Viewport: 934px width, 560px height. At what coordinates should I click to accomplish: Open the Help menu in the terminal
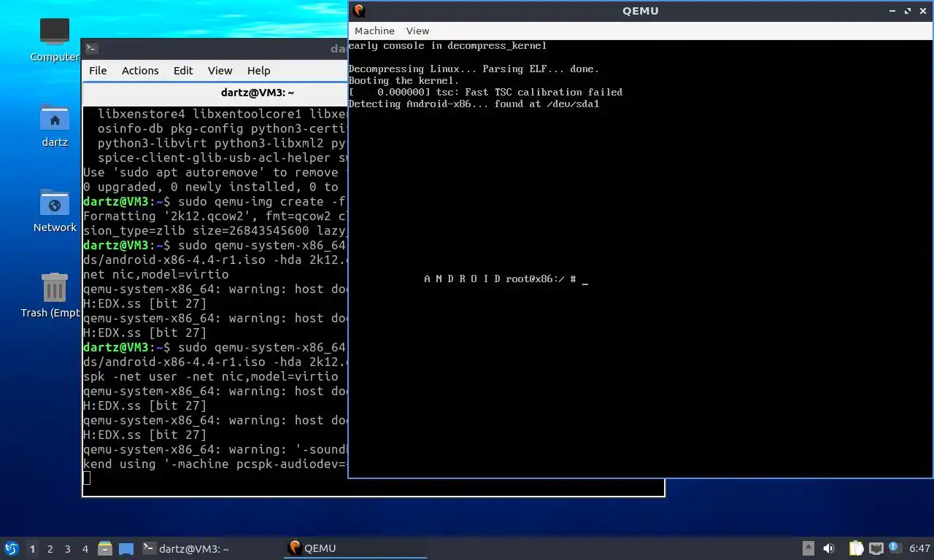[258, 70]
